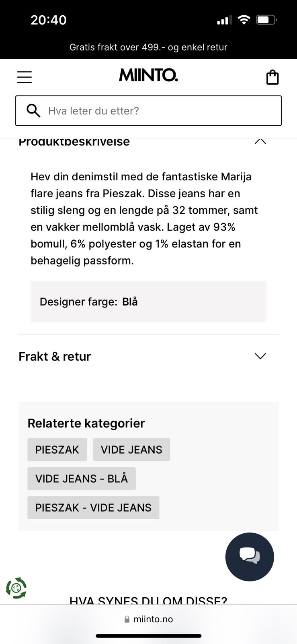Tap the free shipping promo banner

[148, 47]
